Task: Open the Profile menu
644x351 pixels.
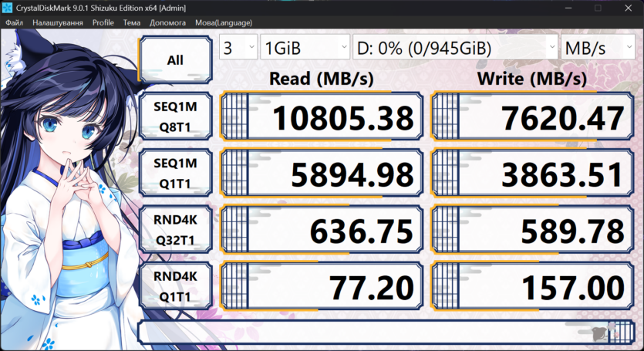Action: [x=103, y=22]
